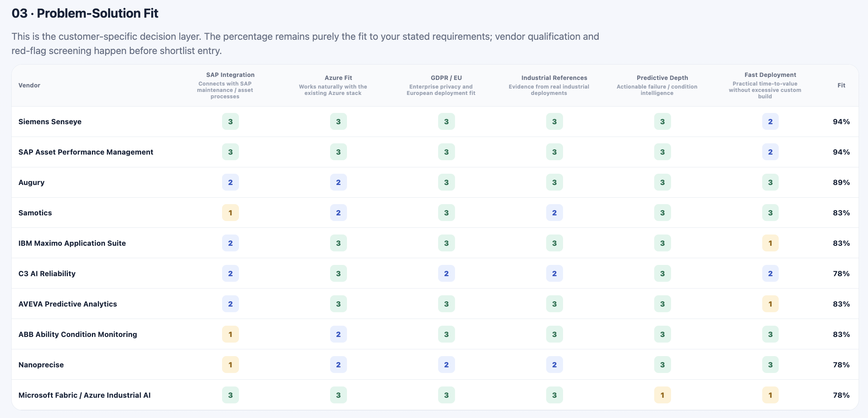This screenshot has height=418, width=868.
Task: Click Samotics' SAP Integration score badge
Action: 230,213
